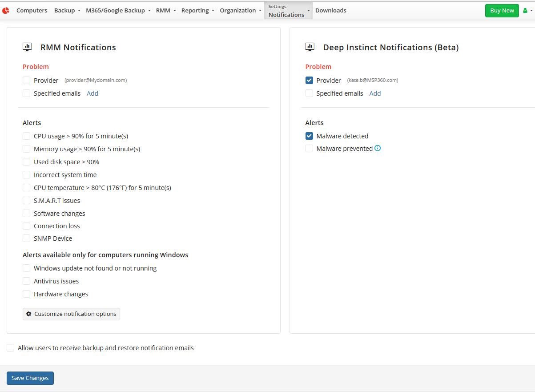Click the MSP360 red logo icon
This screenshot has height=392, width=535.
[x=6, y=10]
